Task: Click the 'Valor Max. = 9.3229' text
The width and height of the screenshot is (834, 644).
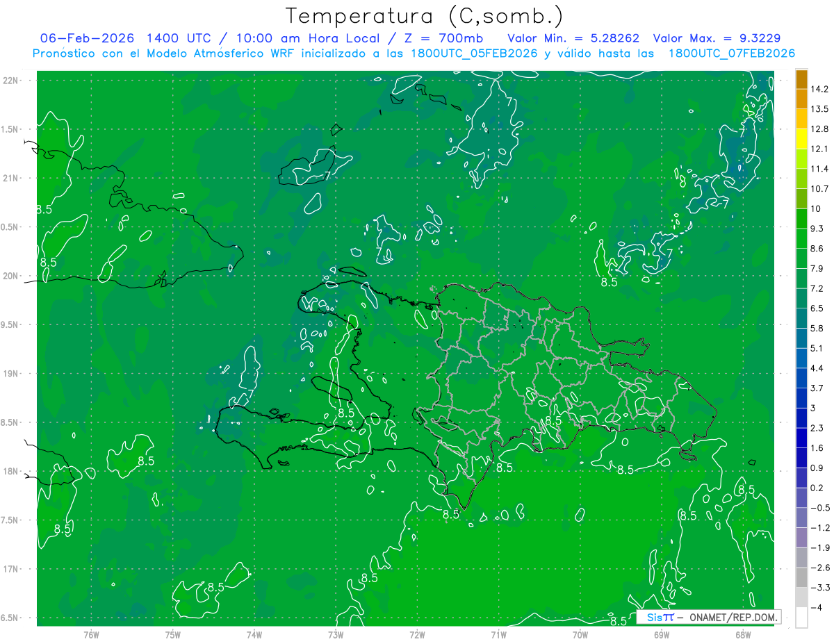Action: pyautogui.click(x=719, y=38)
